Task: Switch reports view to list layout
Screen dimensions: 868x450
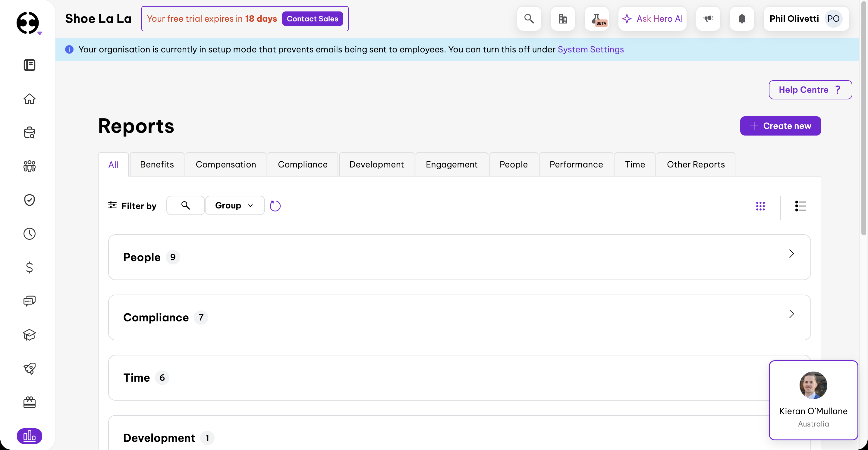Action: [x=800, y=206]
